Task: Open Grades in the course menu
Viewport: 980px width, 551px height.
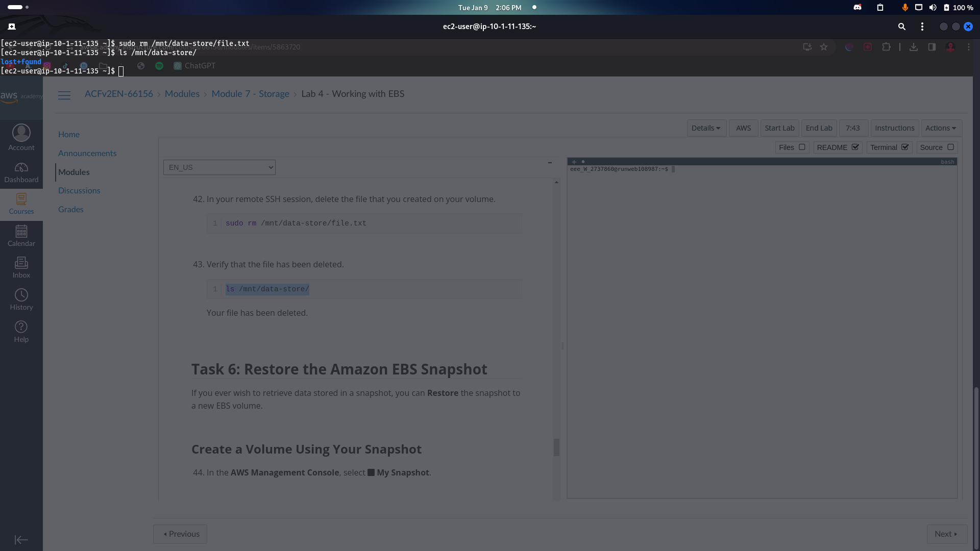Action: coord(71,209)
